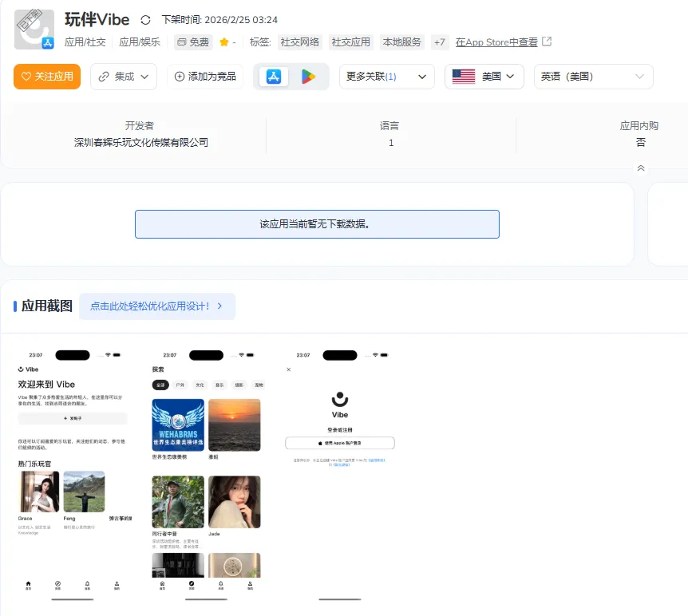Open external link icon after App Store link
Image resolution: width=688 pixels, height=616 pixels.
[x=547, y=41]
